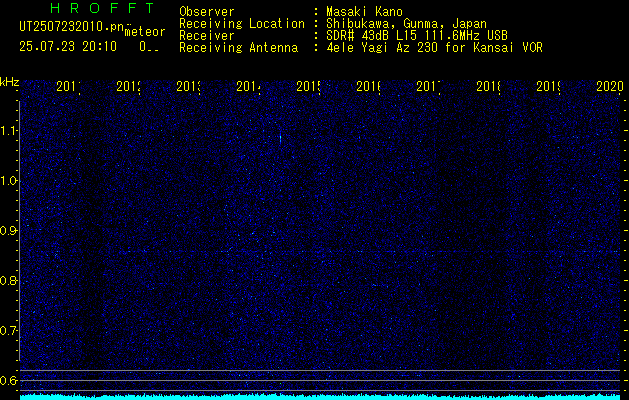Image resolution: width=629 pixels, height=400 pixels.
Task: Click the 2019 time marker
Action: pos(548,86)
